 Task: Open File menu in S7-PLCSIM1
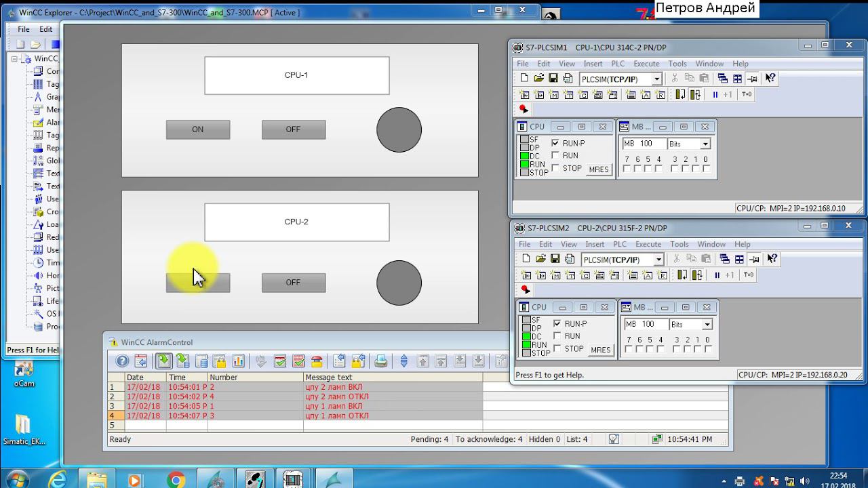point(523,64)
